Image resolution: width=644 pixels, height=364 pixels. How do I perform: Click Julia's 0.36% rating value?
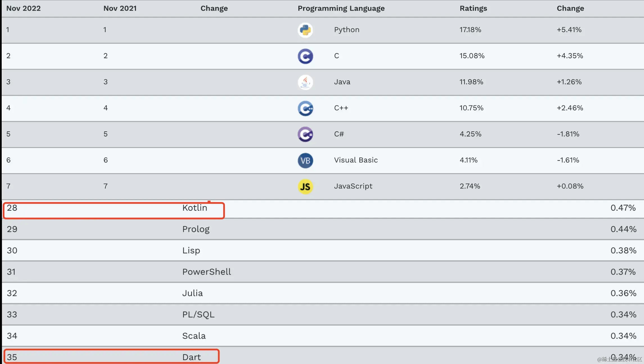pos(623,293)
